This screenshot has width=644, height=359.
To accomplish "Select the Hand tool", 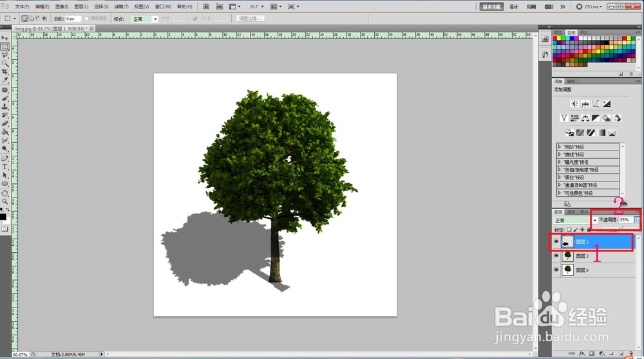I will 5,192.
